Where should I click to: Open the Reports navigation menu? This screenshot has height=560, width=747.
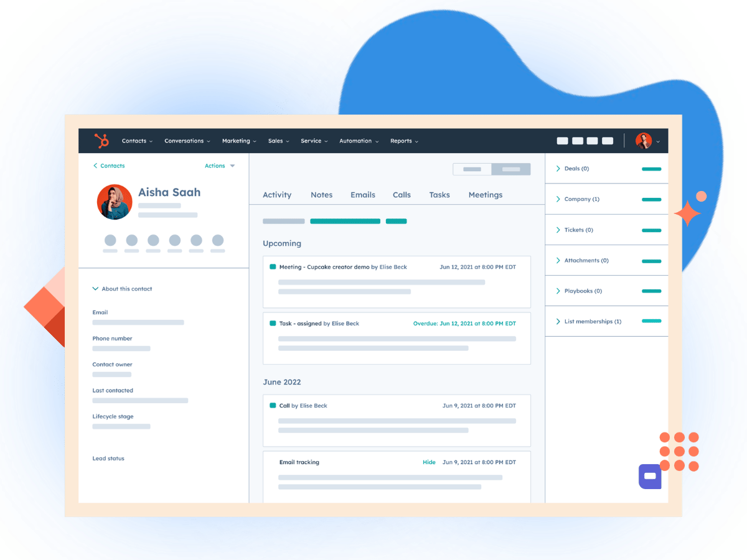pyautogui.click(x=404, y=141)
